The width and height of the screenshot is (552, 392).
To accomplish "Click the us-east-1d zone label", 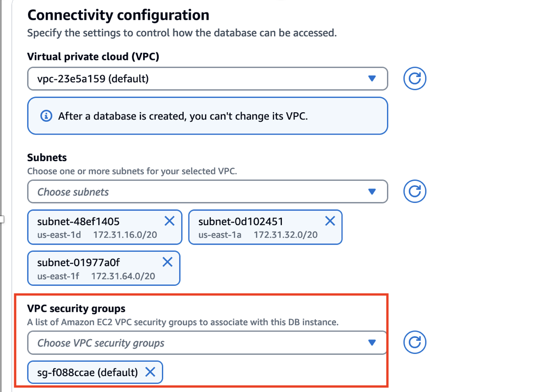I will [59, 235].
